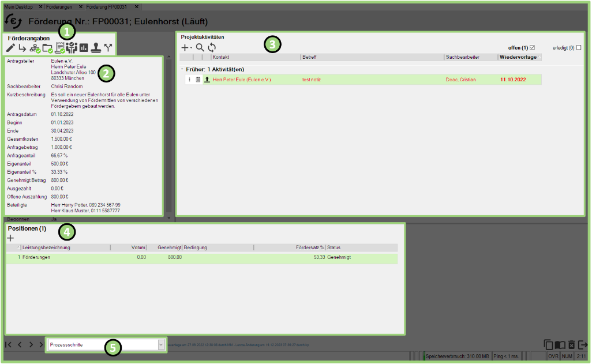Open the Prozessschritte dropdown
The width and height of the screenshot is (592, 364).
(161, 344)
